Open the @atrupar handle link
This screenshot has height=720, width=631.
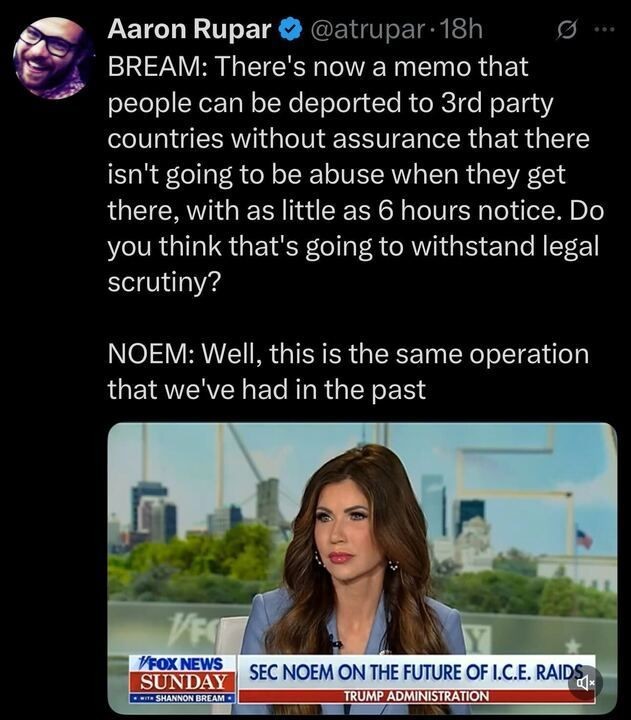(x=367, y=30)
